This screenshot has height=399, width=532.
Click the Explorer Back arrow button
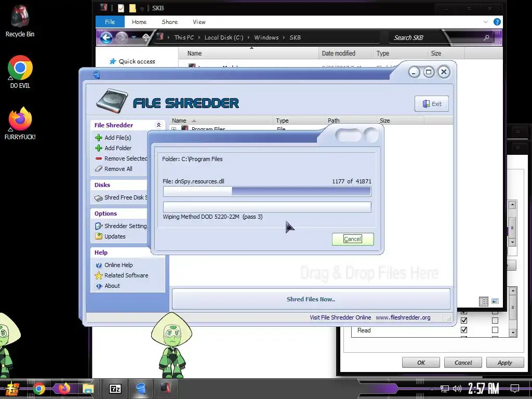(106, 37)
